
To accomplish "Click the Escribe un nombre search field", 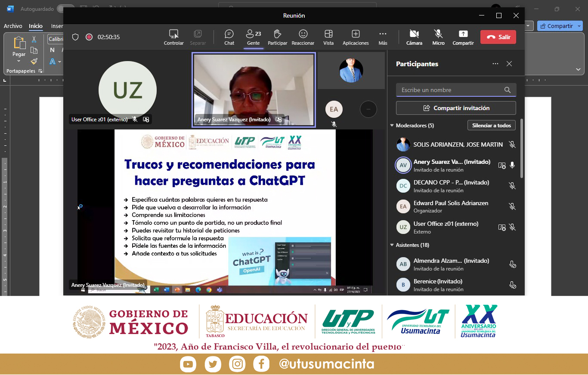I will [x=456, y=90].
